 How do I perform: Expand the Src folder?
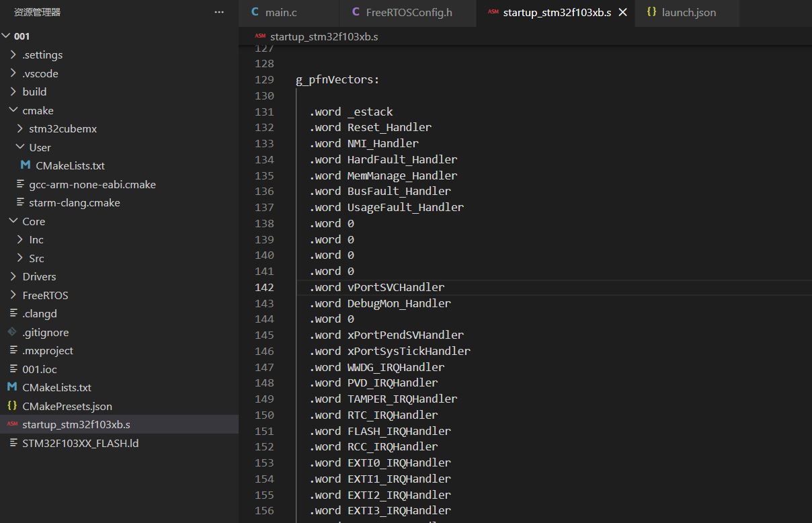coord(20,258)
